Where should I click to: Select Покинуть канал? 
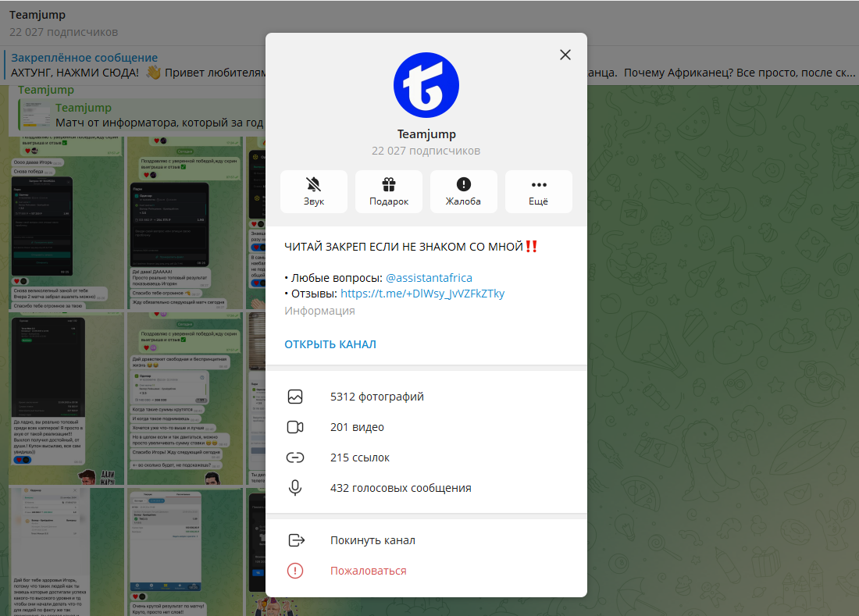[426, 540]
